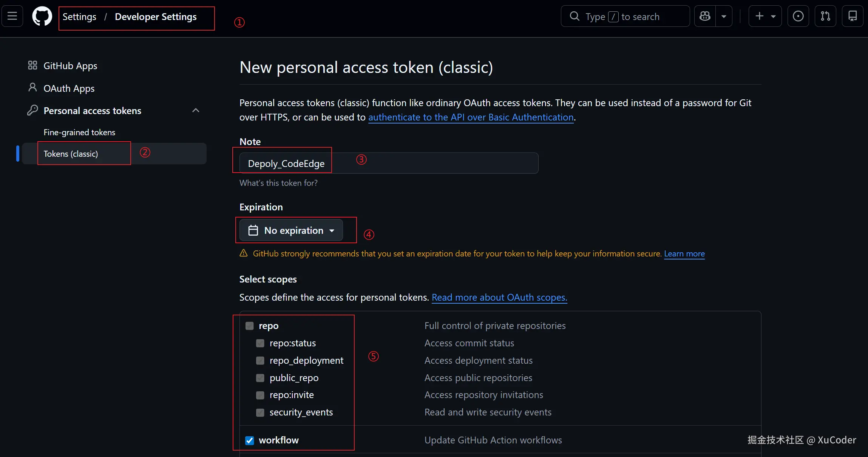Collapse the Personal access tokens section
The height and width of the screenshot is (457, 868).
tap(196, 111)
